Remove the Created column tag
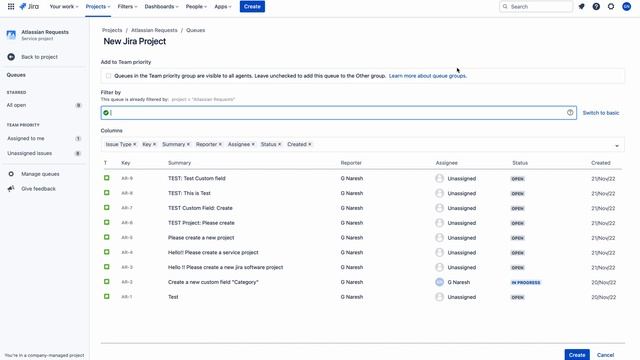This screenshot has height=360, width=640. click(x=310, y=144)
